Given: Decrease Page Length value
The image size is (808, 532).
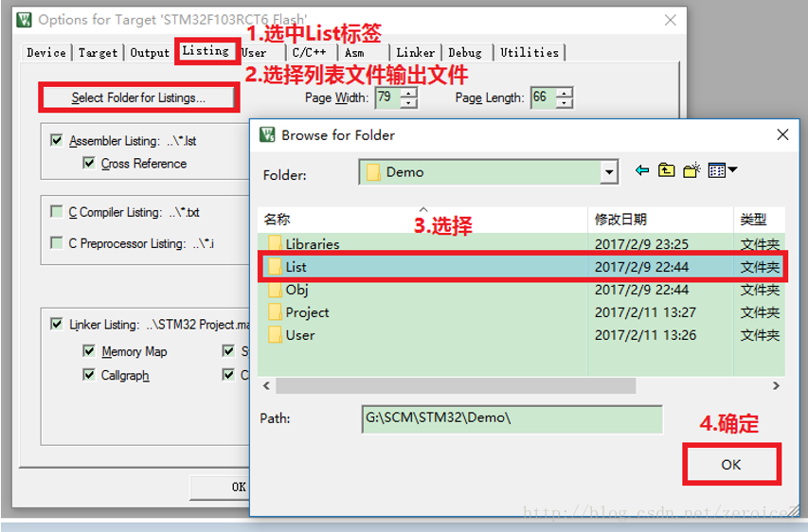Looking at the screenshot, I should pyautogui.click(x=565, y=102).
